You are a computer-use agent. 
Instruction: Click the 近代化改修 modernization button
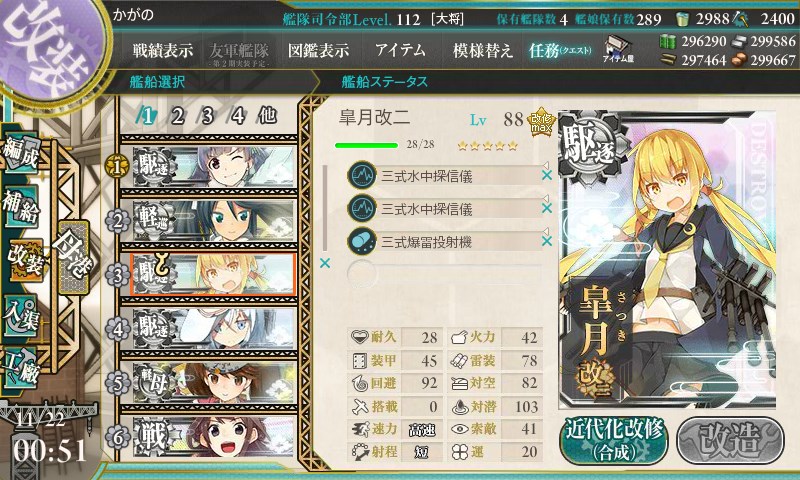[614, 441]
